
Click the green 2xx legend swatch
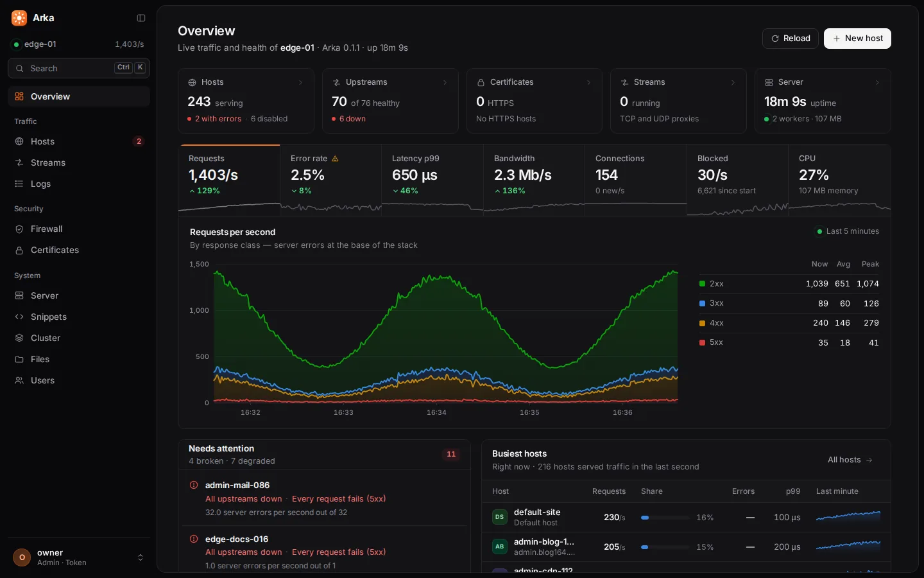(702, 284)
